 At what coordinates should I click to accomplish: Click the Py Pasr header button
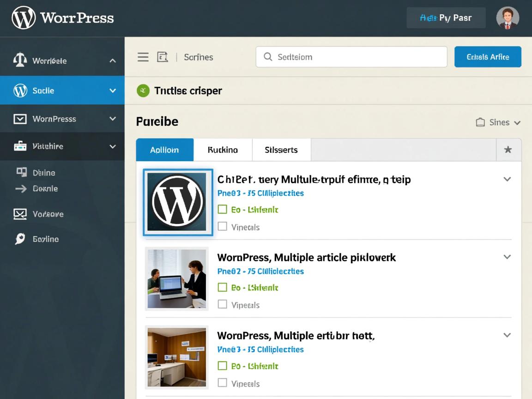point(446,18)
